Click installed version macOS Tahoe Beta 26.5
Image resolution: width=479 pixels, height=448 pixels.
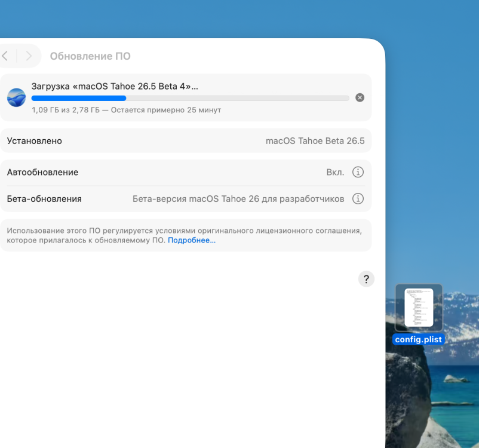pyautogui.click(x=315, y=141)
